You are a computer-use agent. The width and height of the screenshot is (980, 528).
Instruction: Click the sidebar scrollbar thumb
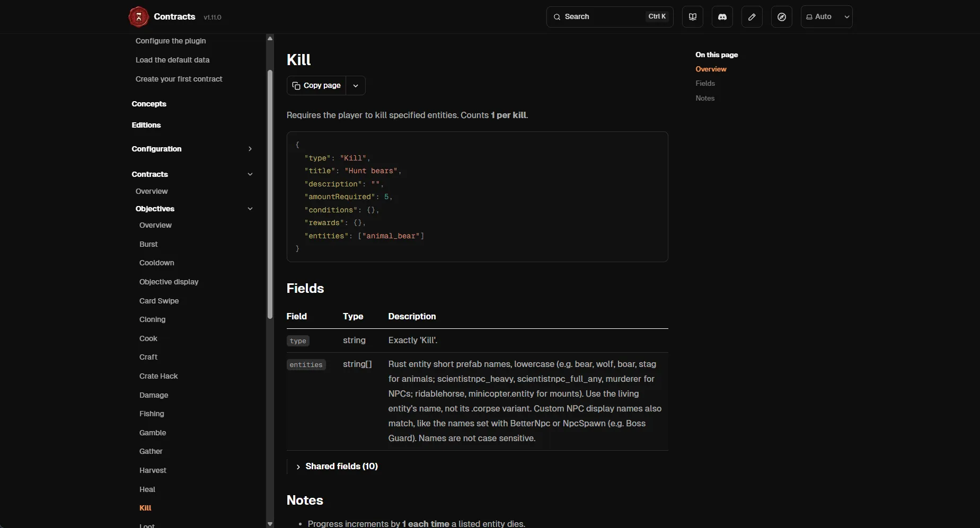(270, 194)
